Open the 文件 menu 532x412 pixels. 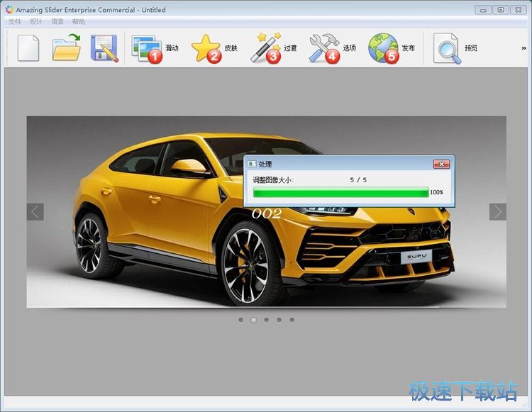tap(15, 22)
